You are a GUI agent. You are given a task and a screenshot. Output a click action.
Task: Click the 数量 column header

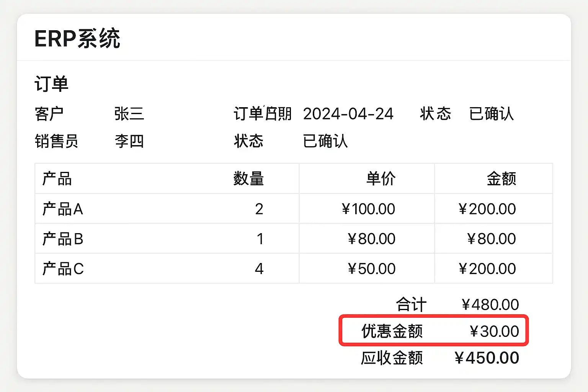pyautogui.click(x=248, y=179)
